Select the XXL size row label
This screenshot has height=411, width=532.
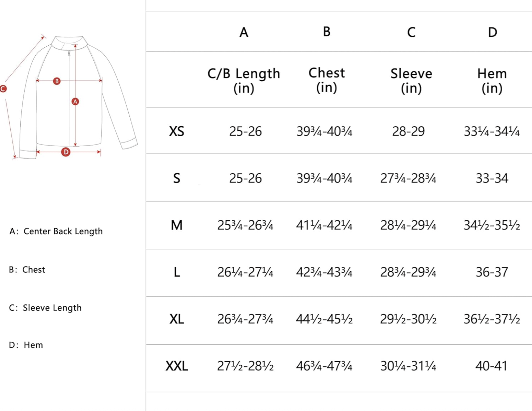click(x=176, y=366)
